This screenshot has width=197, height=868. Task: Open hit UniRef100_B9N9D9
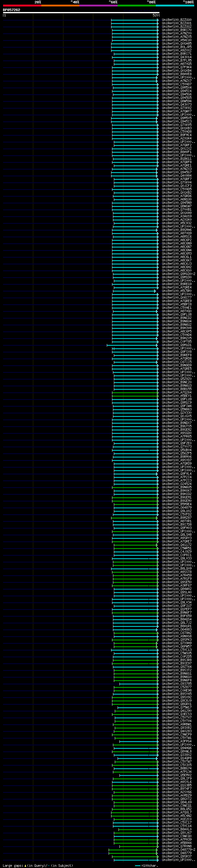tap(176, 365)
